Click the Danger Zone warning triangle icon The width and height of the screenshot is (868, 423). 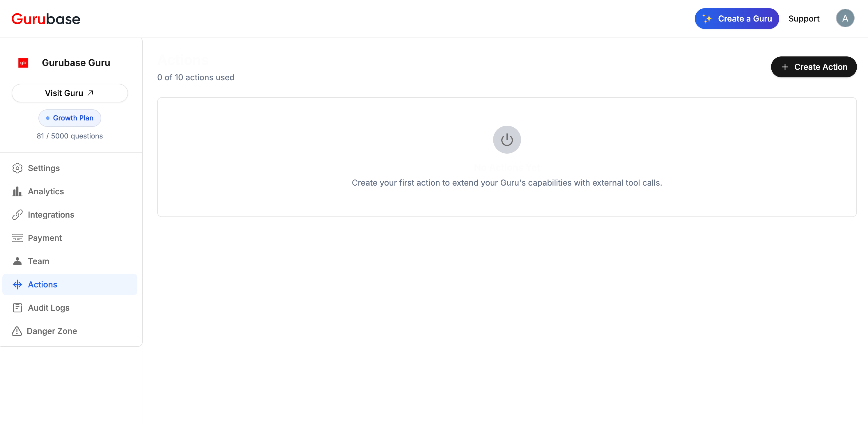[17, 331]
